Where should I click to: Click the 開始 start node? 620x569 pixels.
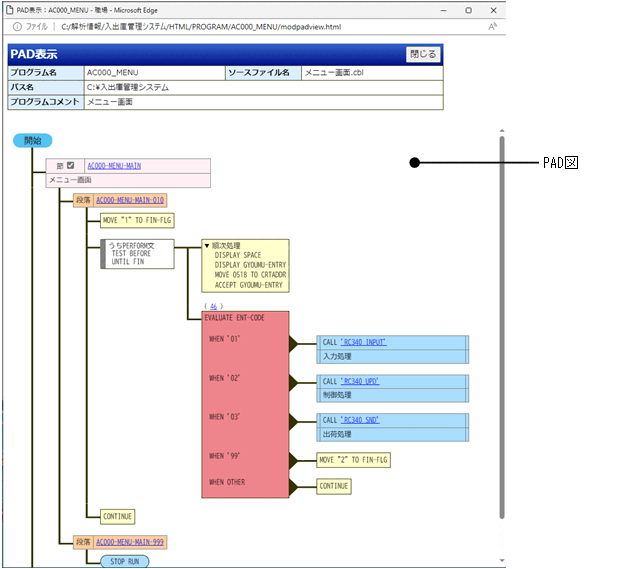click(32, 141)
